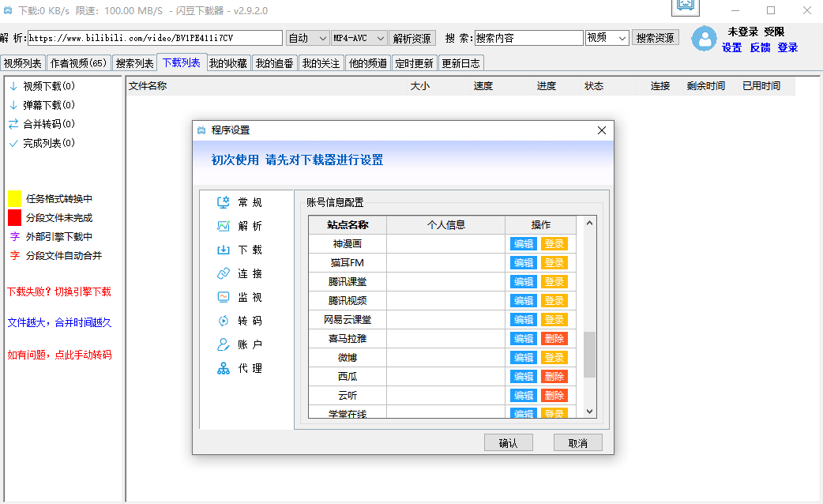
Task: Open the 自动 quality dropdown
Action: coord(308,38)
